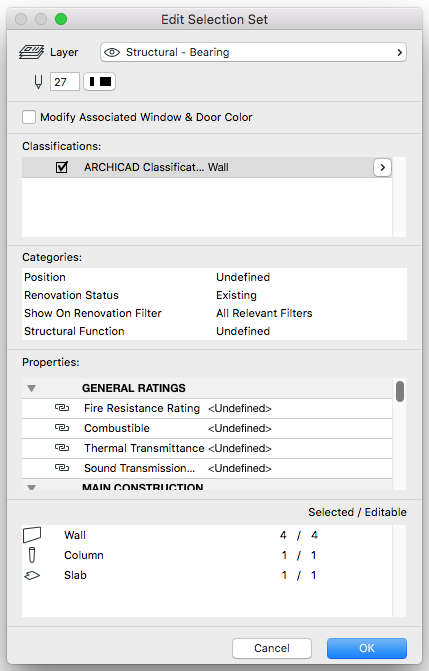Enable Modify Associated Window & Door Color
Image resolution: width=429 pixels, height=671 pixels.
(29, 117)
